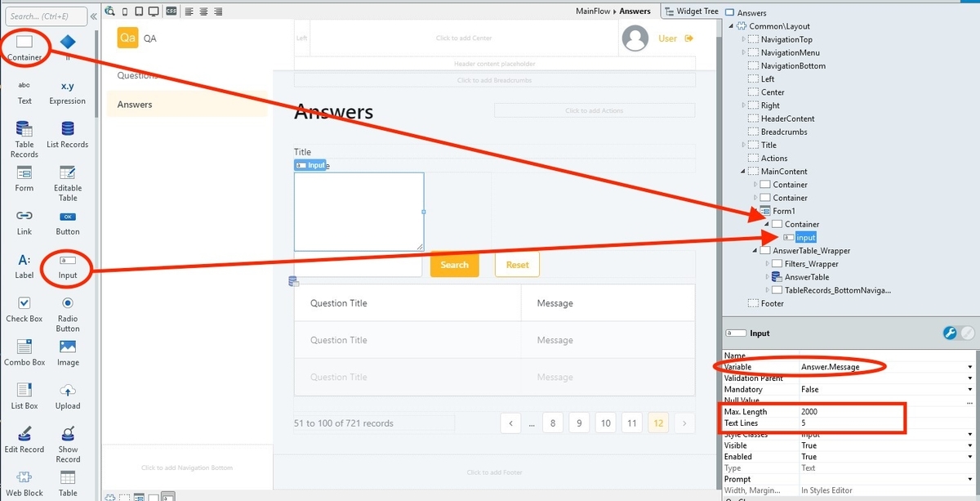Open the Answers menu item
This screenshot has height=501, width=980.
(x=186, y=104)
